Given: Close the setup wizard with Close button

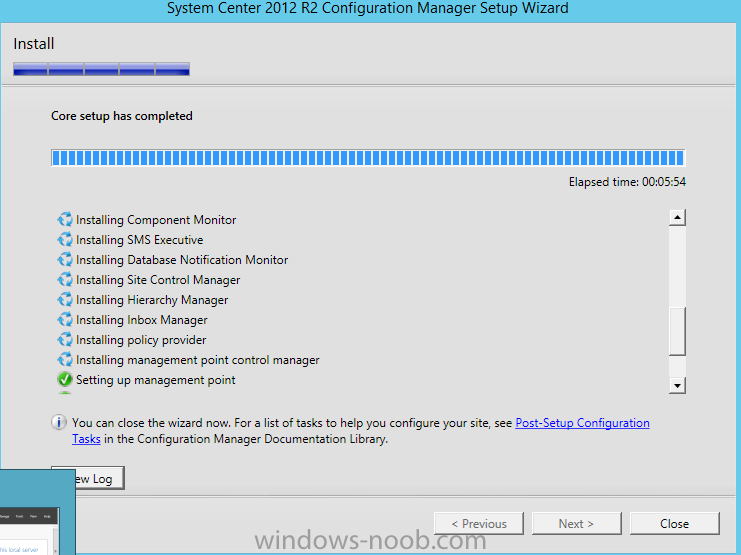Looking at the screenshot, I should point(674,524).
